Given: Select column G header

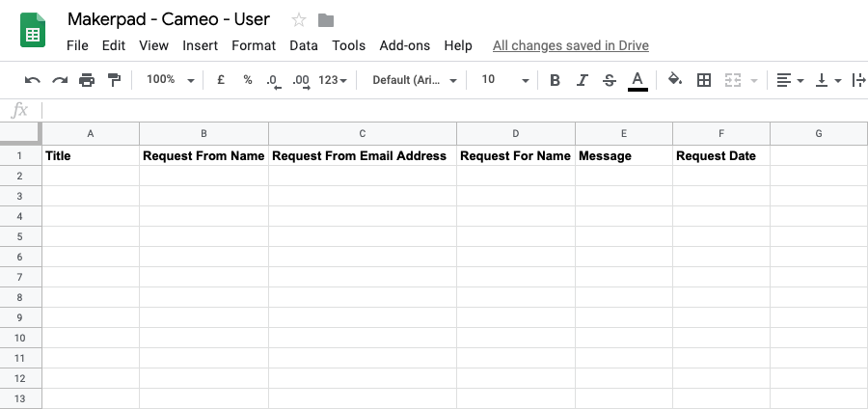Looking at the screenshot, I should point(819,134).
